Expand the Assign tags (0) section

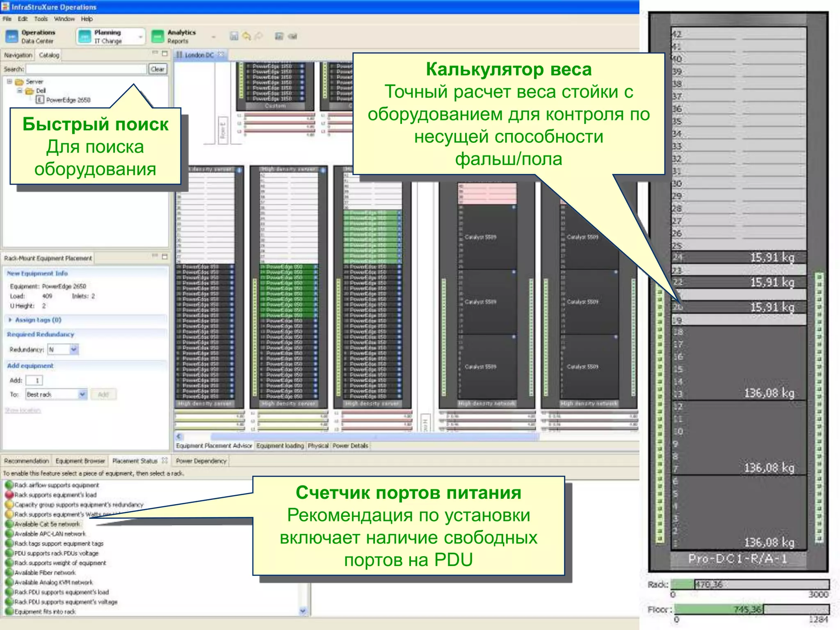(10, 320)
